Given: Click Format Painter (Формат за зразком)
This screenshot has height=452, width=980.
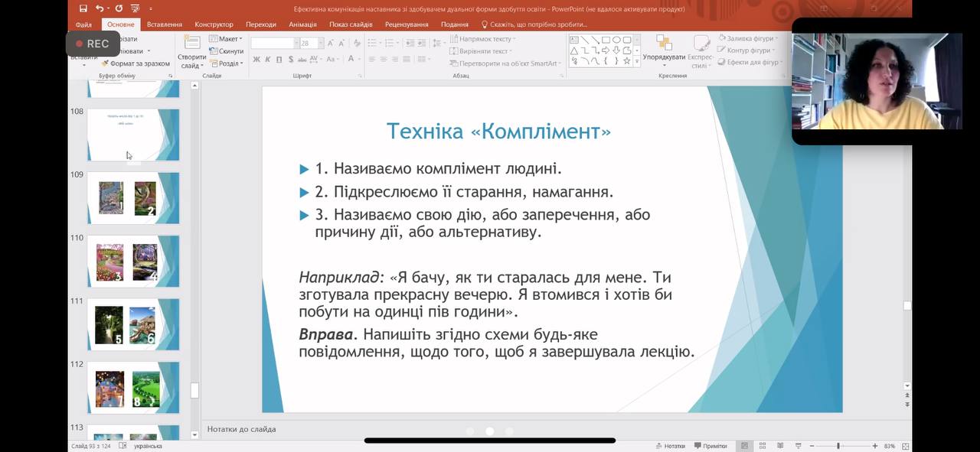Looking at the screenshot, I should coord(136,63).
